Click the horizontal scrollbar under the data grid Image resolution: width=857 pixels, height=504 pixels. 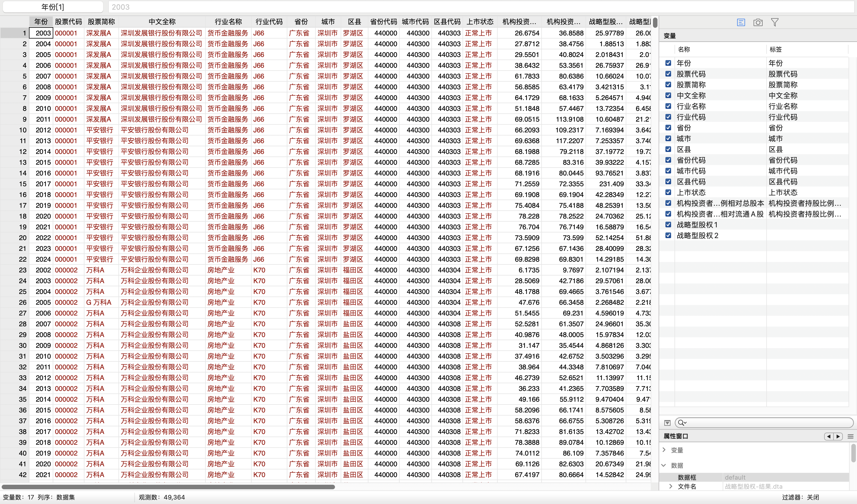[168, 487]
